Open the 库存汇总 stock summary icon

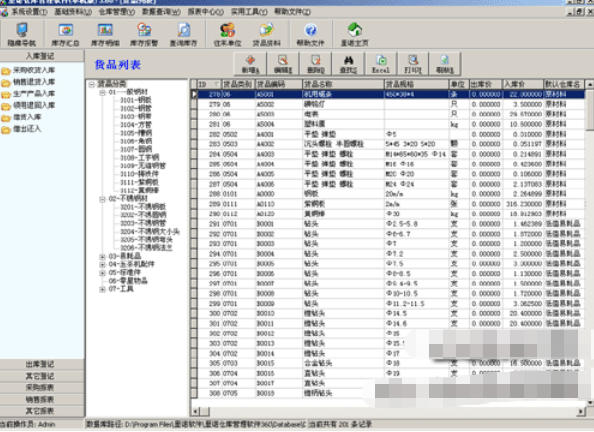65,34
